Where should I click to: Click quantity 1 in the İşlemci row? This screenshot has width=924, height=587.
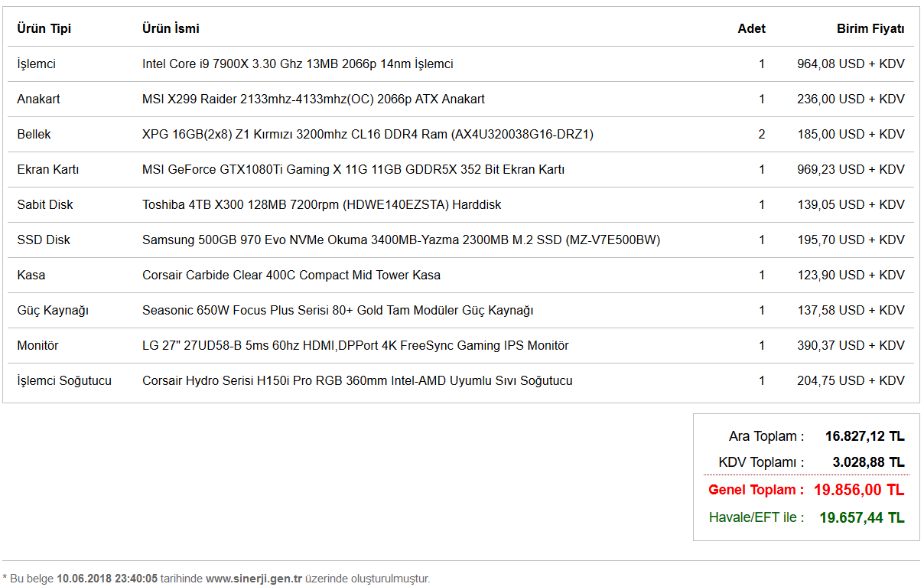click(762, 64)
